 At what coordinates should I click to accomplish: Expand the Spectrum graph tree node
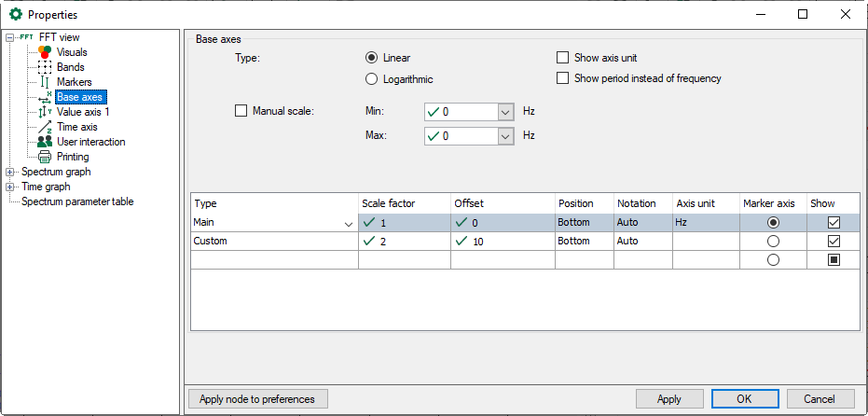pos(10,172)
